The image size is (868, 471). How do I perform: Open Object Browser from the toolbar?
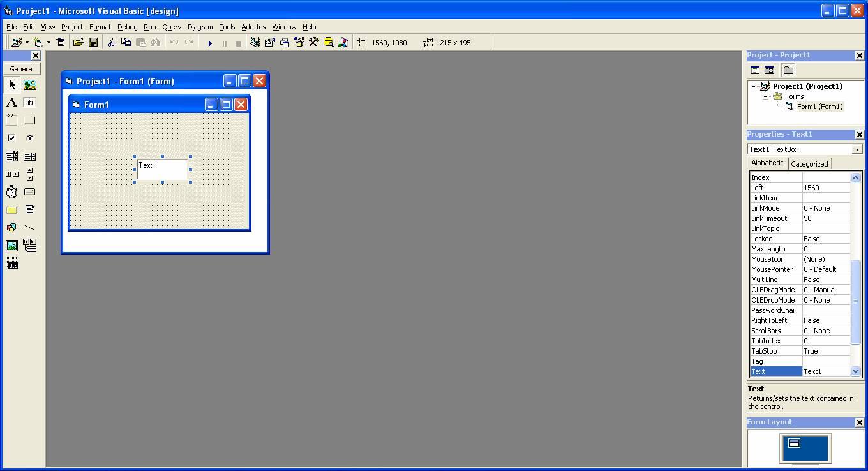[x=299, y=43]
